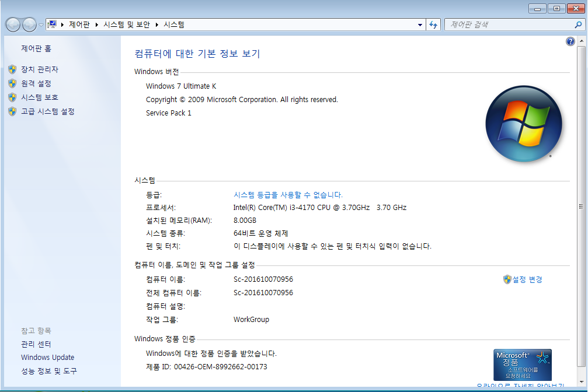This screenshot has width=588, height=392.
Task: Go to 제어판 홈 link
Action: pos(36,48)
